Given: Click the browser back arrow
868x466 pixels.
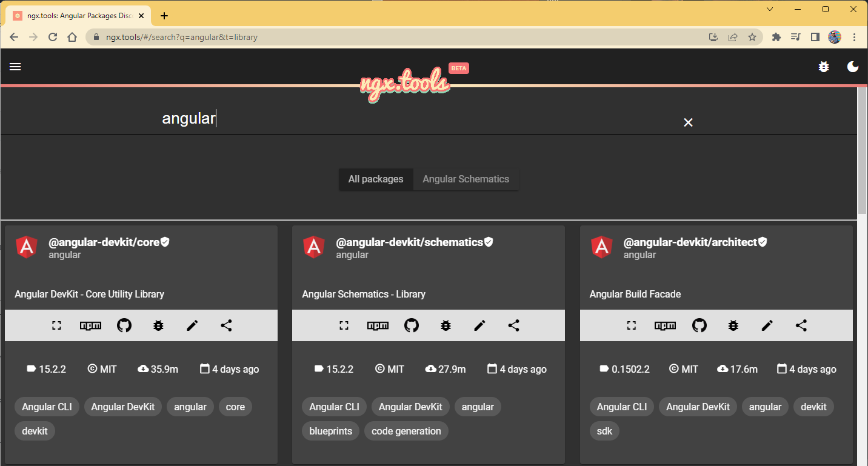Looking at the screenshot, I should [x=14, y=37].
